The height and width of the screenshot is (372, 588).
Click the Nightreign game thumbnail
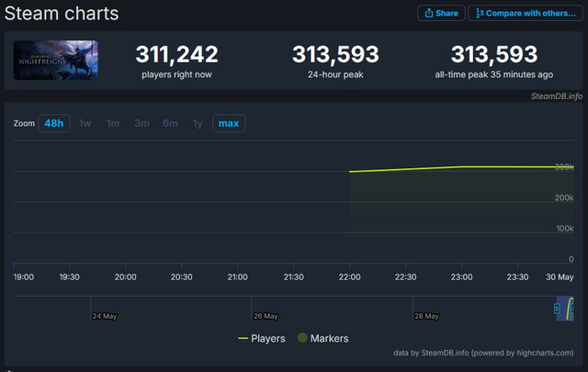coord(55,60)
